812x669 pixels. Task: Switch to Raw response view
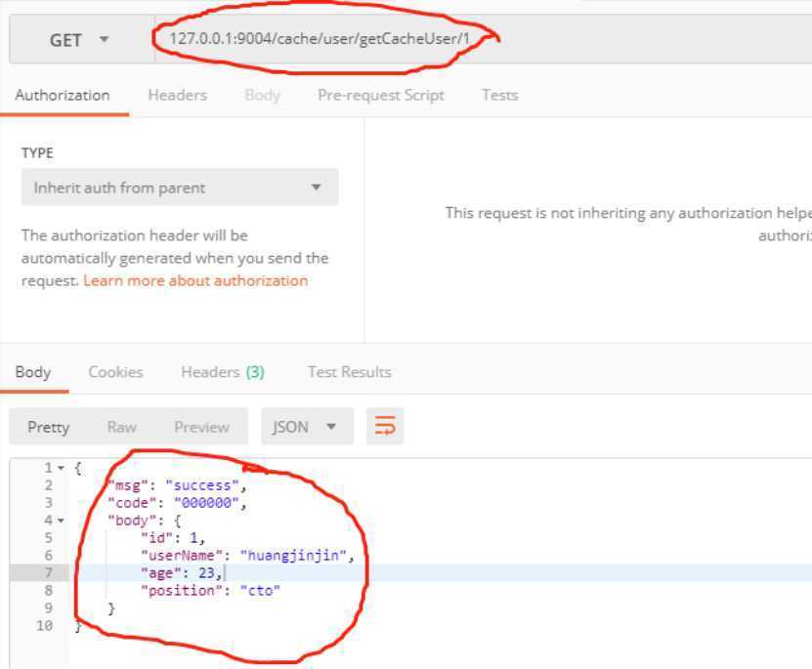coord(122,427)
